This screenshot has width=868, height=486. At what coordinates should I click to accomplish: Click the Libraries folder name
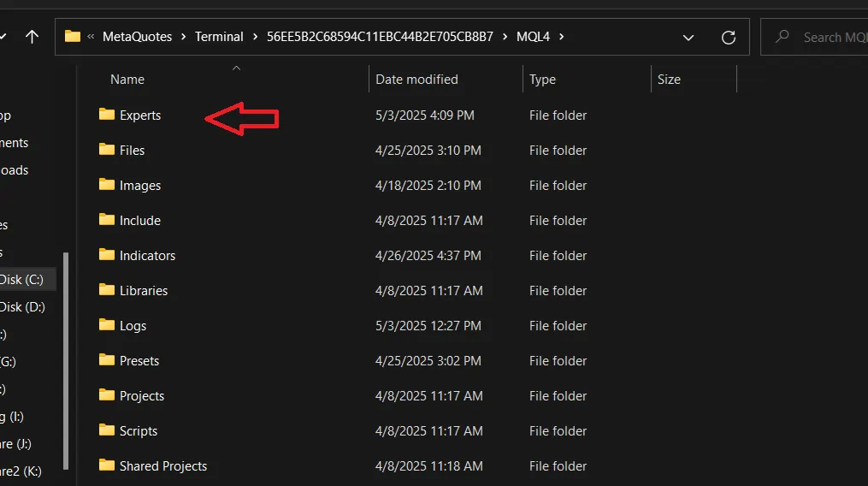(144, 290)
